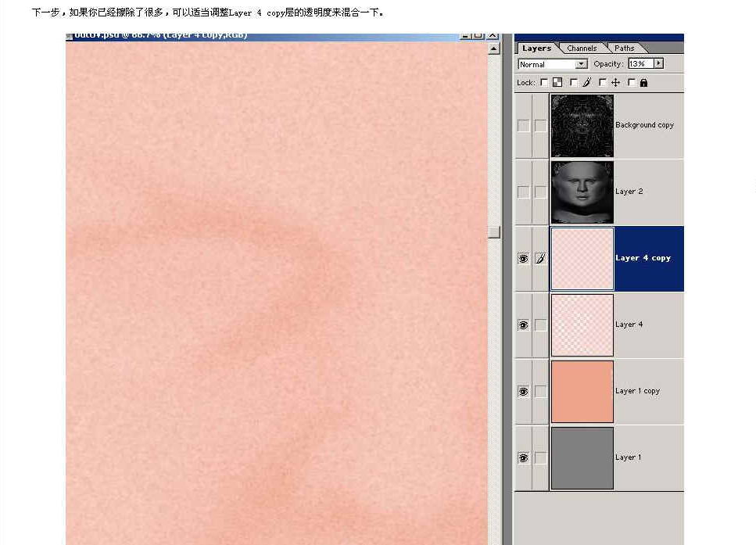Click the gray Layer 1 thumbnail
The width and height of the screenshot is (756, 545).
[x=582, y=457]
